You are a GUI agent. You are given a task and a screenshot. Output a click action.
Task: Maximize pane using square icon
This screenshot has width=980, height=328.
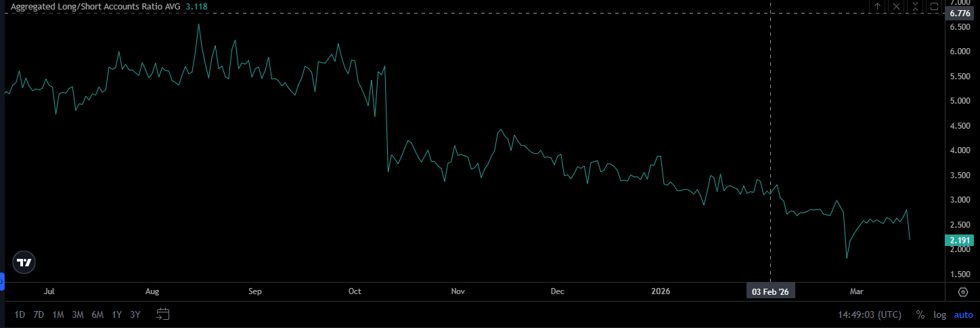[x=934, y=6]
